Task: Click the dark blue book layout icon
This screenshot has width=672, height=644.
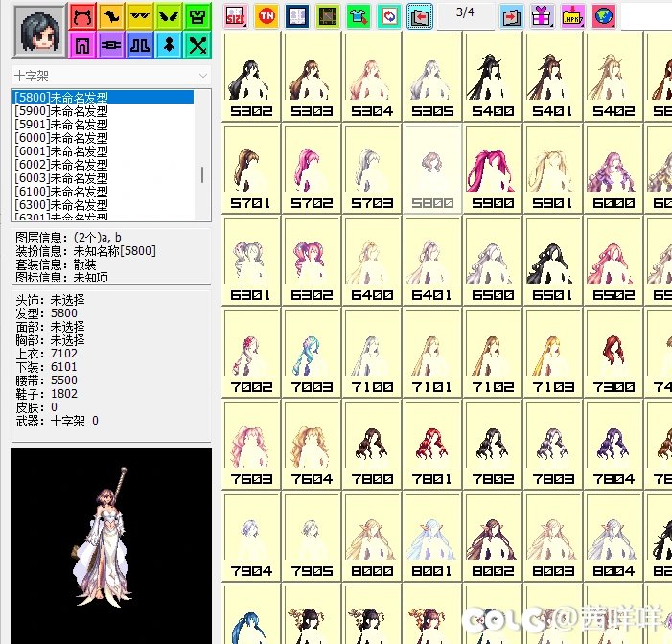Action: (296, 16)
